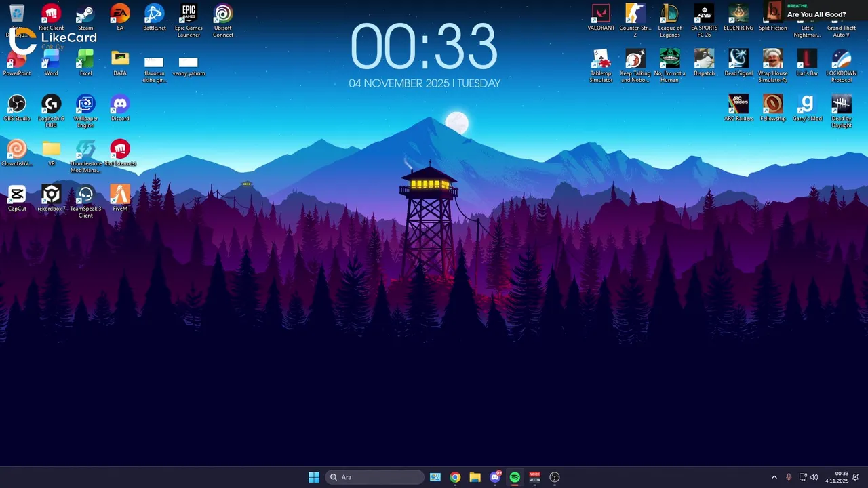Open the Discord desktop shortcut
This screenshot has height=488, width=868.
pyautogui.click(x=120, y=108)
